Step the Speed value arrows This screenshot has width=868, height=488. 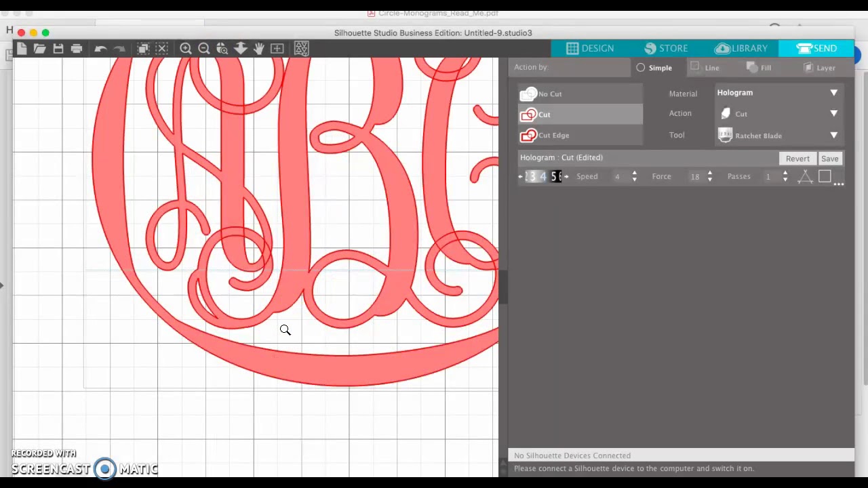click(634, 177)
